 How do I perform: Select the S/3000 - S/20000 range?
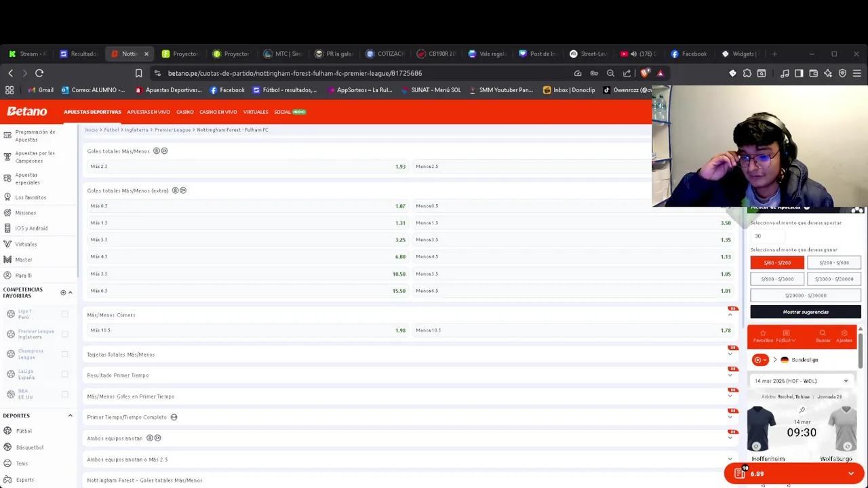834,279
